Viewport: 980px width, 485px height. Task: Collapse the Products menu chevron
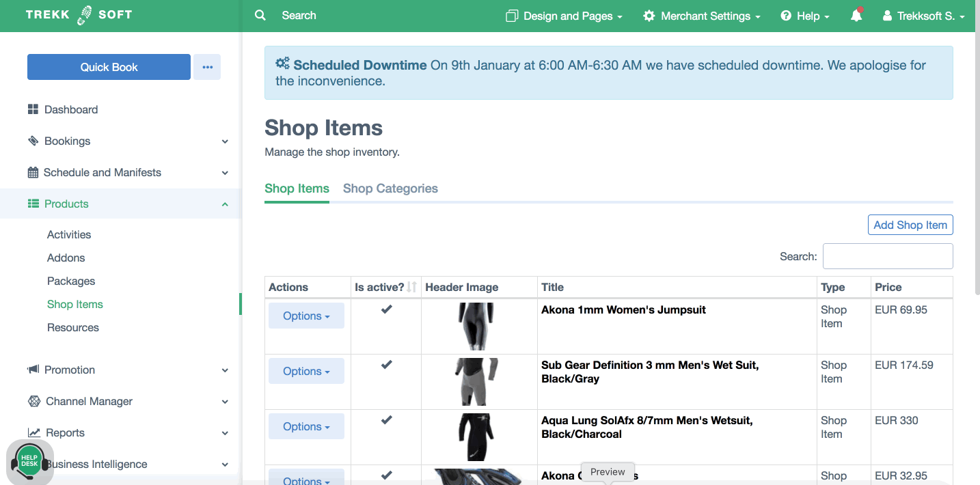[225, 204]
